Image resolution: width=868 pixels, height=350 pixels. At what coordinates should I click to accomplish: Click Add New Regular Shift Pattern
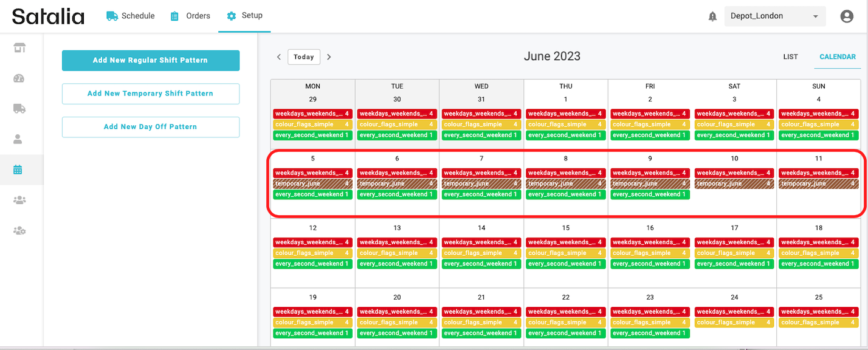click(150, 60)
